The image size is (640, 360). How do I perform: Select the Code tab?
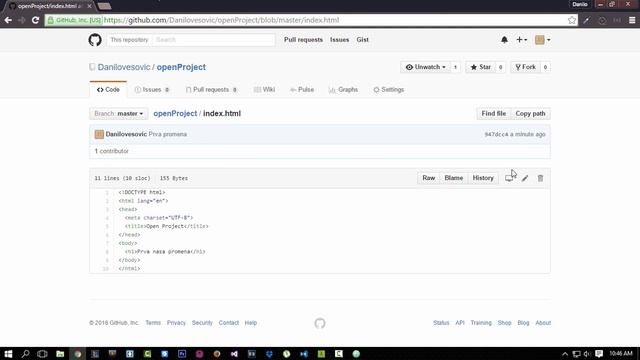108,89
